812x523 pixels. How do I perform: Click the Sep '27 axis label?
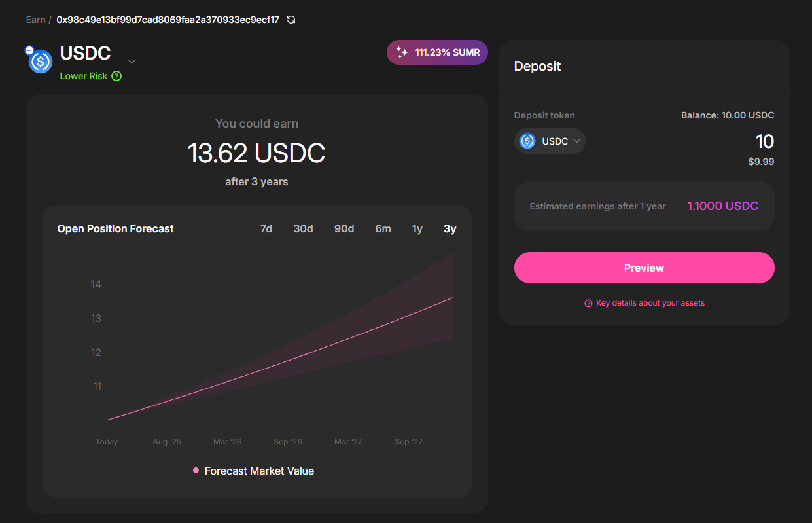[x=409, y=442]
